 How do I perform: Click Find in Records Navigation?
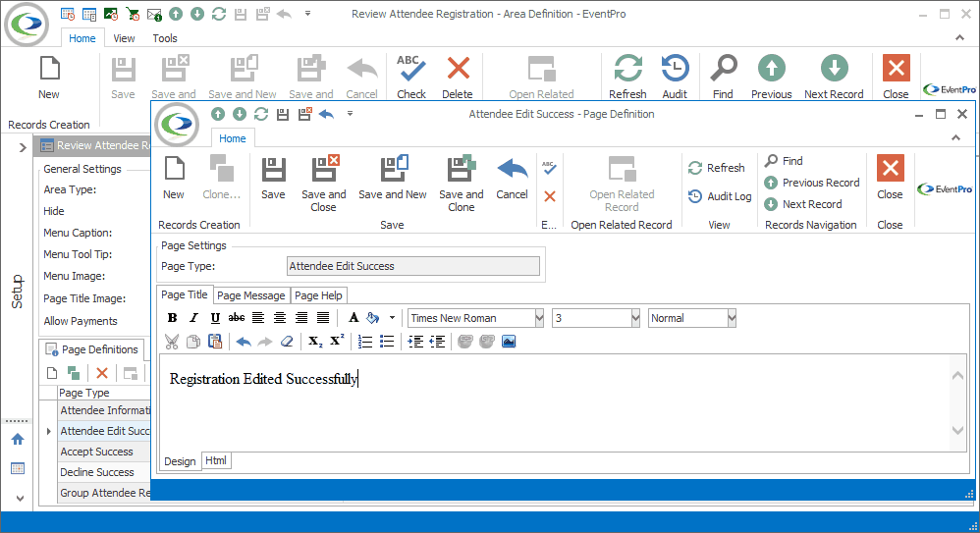pyautogui.click(x=784, y=161)
